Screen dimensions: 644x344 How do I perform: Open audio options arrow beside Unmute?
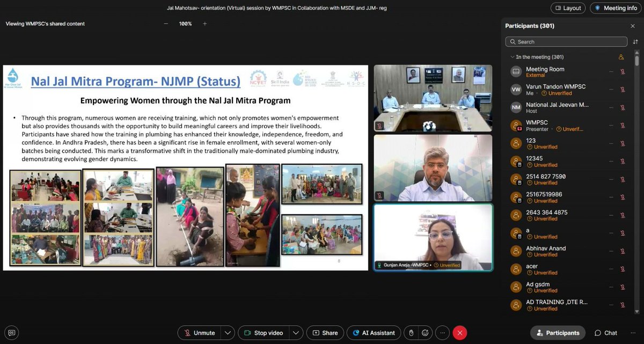point(228,333)
